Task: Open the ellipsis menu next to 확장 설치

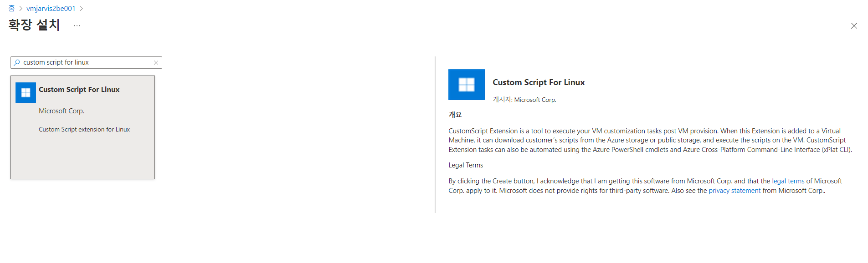Action: (77, 25)
